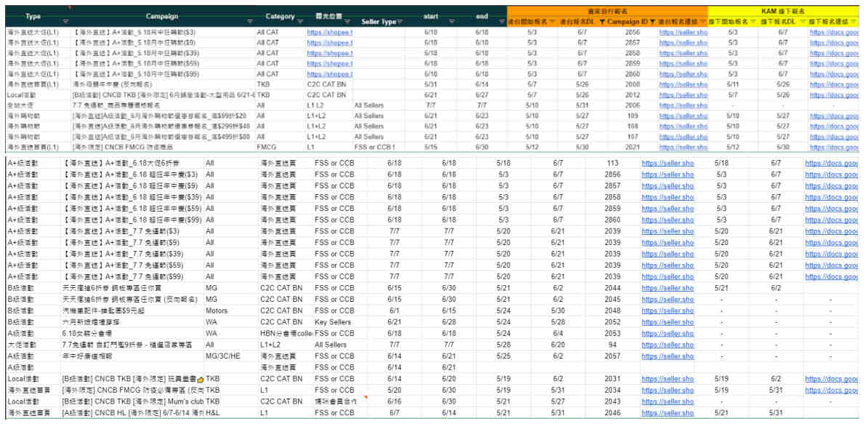Open the 後台開始報名 column filter dropdown
The width and height of the screenshot is (868, 424).
click(552, 22)
